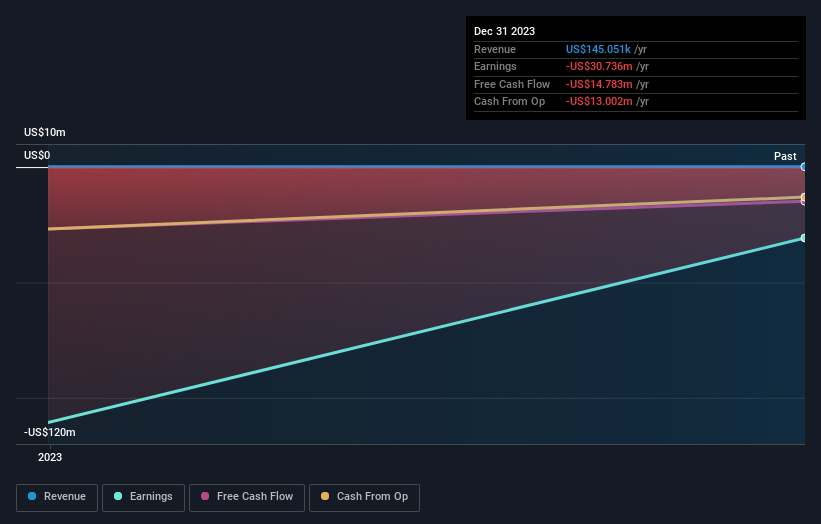
Task: Click the Revenue label in the tooltip
Action: click(495, 49)
